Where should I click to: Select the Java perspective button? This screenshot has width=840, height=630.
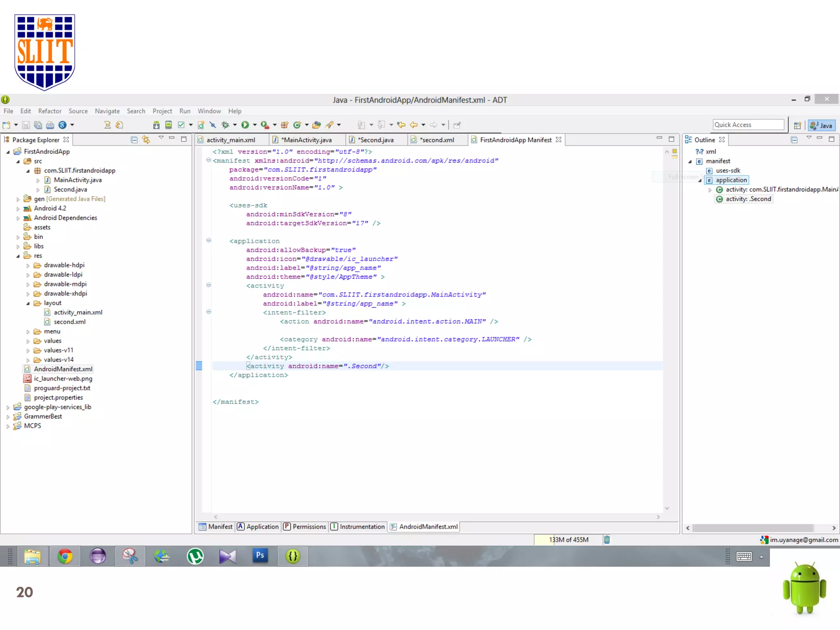click(822, 126)
